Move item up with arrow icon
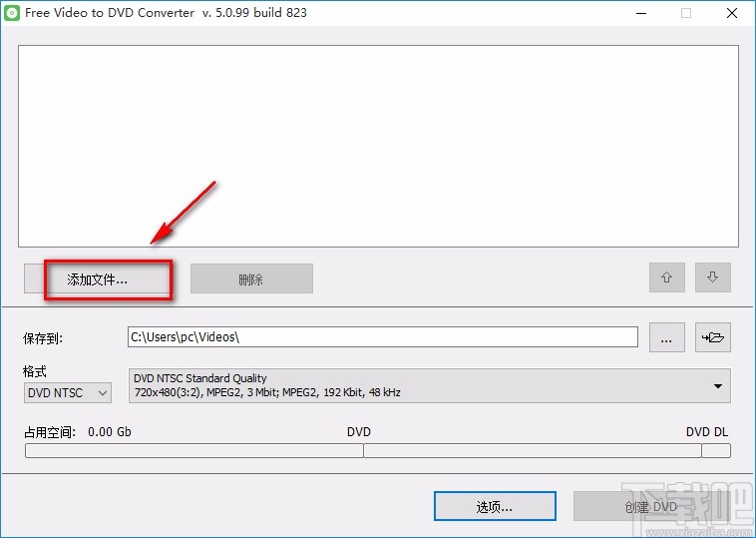The width and height of the screenshot is (756, 538). (x=667, y=277)
